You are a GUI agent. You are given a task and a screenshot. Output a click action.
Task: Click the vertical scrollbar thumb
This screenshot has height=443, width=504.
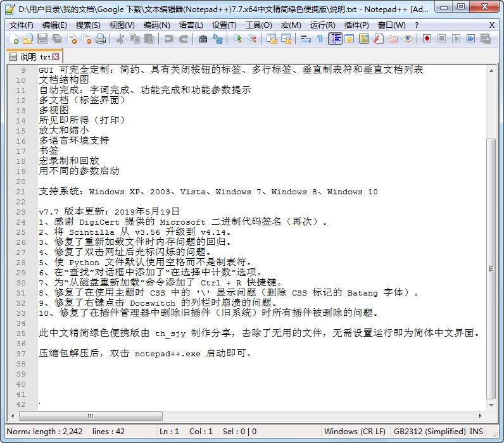(x=491, y=268)
